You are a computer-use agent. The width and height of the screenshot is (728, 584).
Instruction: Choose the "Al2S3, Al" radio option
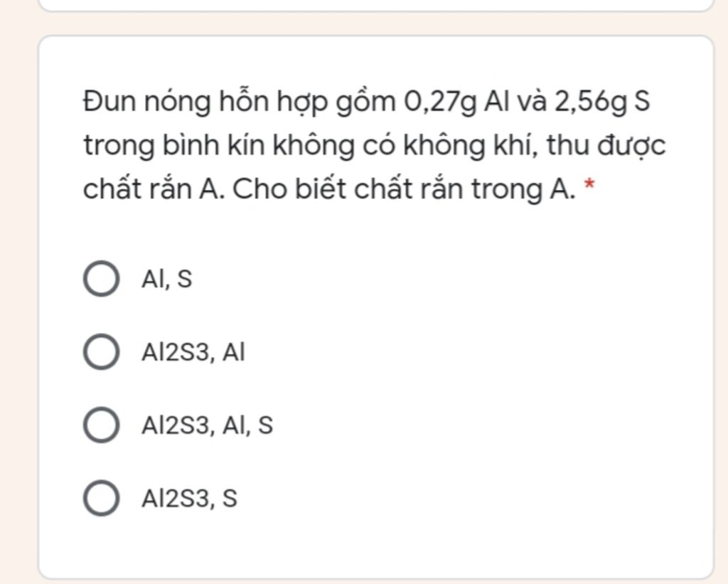(x=101, y=351)
